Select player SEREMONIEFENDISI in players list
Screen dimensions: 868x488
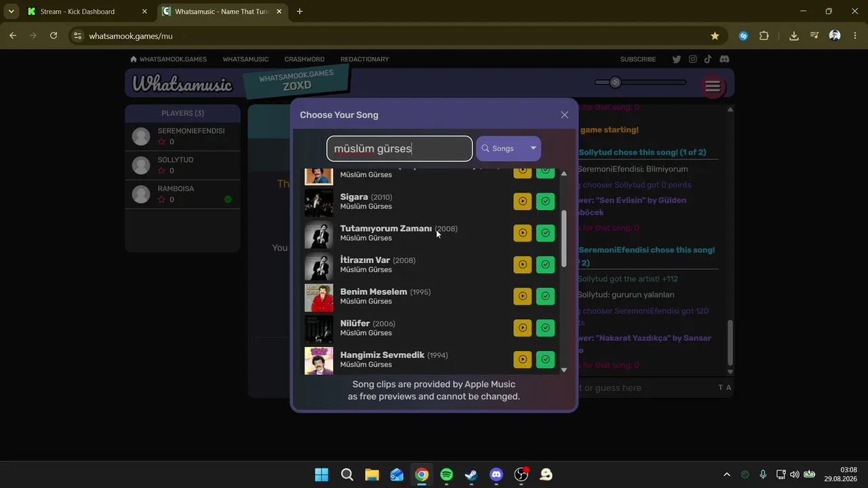tap(182, 136)
